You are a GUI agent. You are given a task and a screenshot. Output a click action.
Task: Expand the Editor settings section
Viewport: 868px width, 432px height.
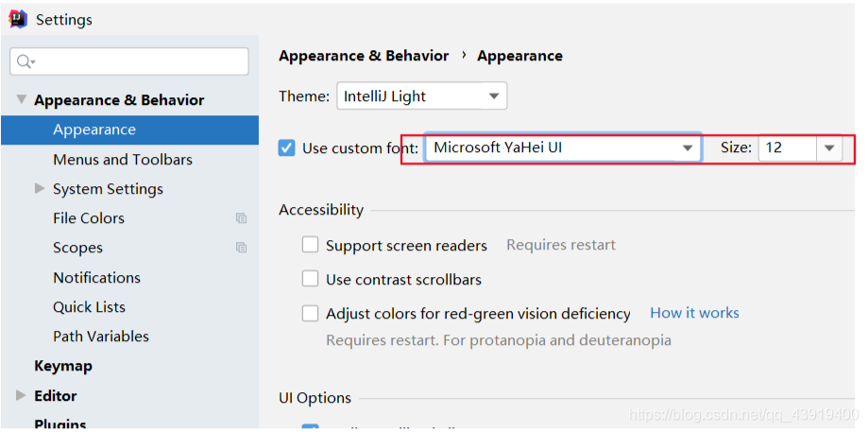21,395
